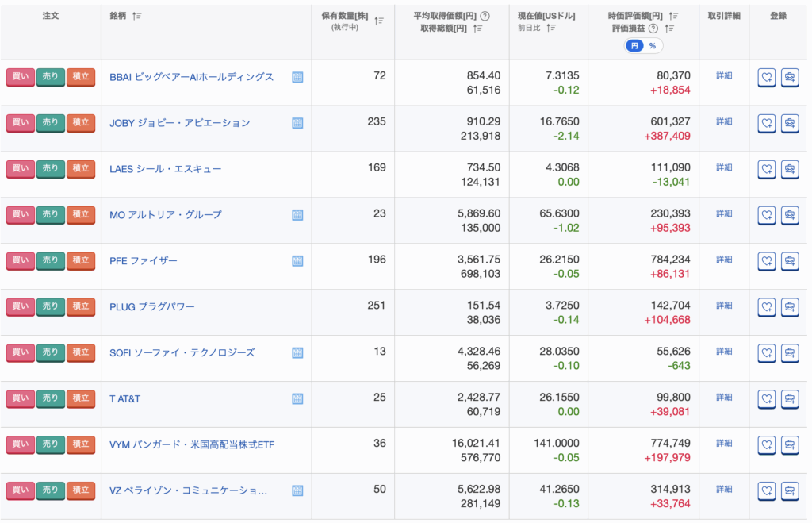Sort by 保有数量 column sort icon
The width and height of the screenshot is (812, 523).
[379, 21]
